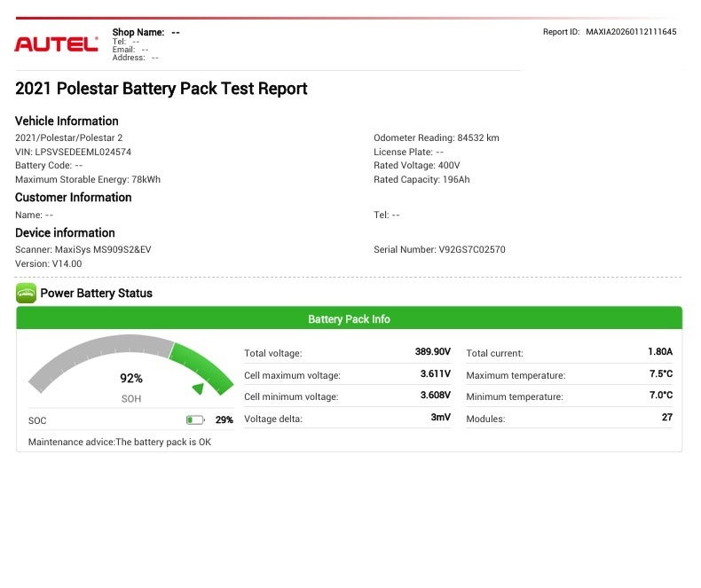Image resolution: width=701 pixels, height=588 pixels.
Task: Select the Total voltage 389.90V value
Action: [433, 352]
